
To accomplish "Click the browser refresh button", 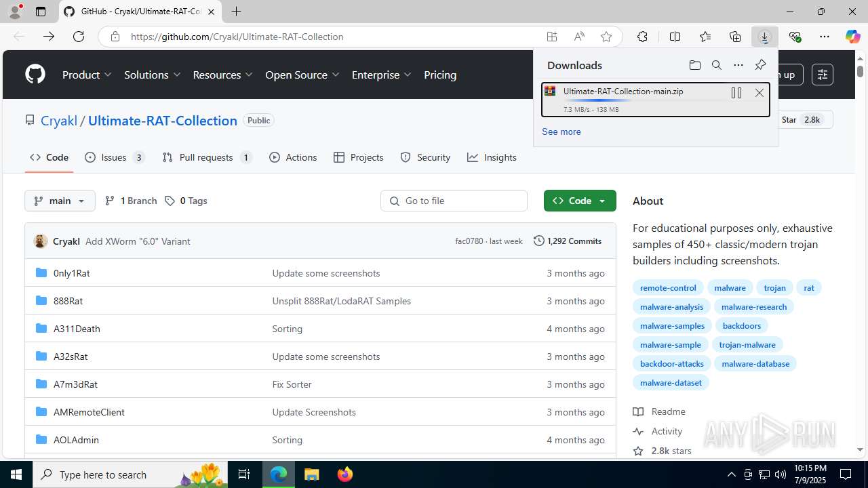I will (79, 37).
